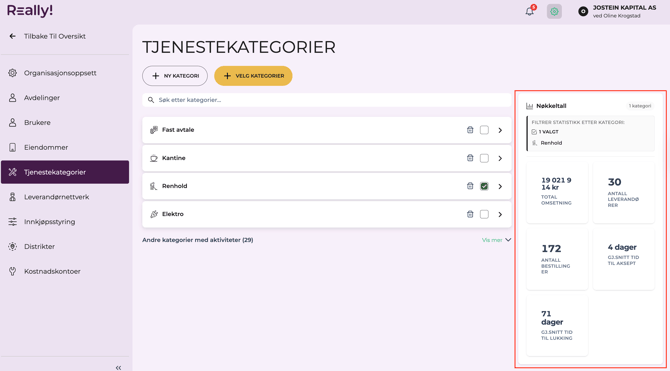Click the 1 kategori badge

(x=640, y=106)
